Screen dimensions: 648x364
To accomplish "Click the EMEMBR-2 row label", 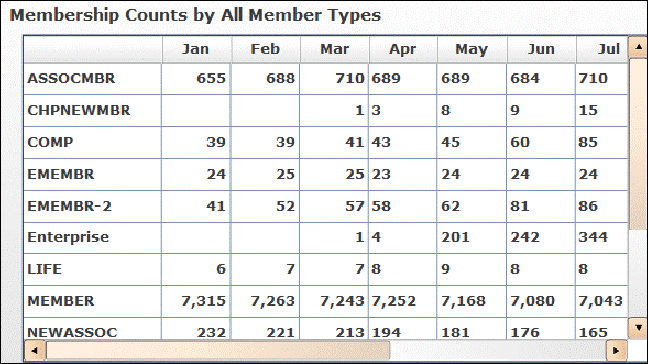I will [x=70, y=206].
